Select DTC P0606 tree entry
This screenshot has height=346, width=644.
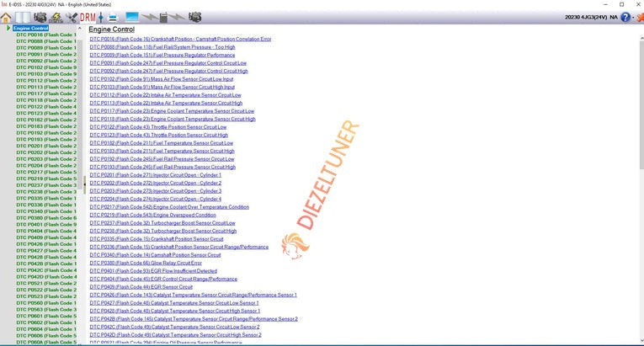coord(46,336)
